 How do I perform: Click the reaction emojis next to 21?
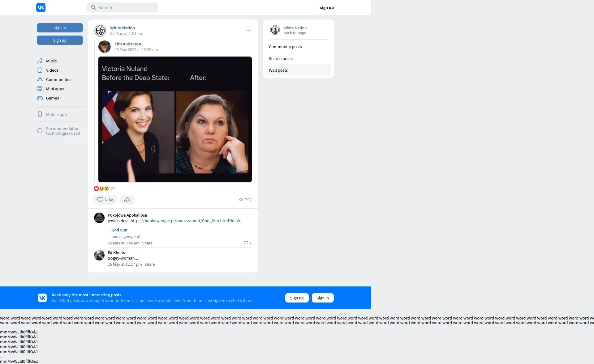[101, 188]
